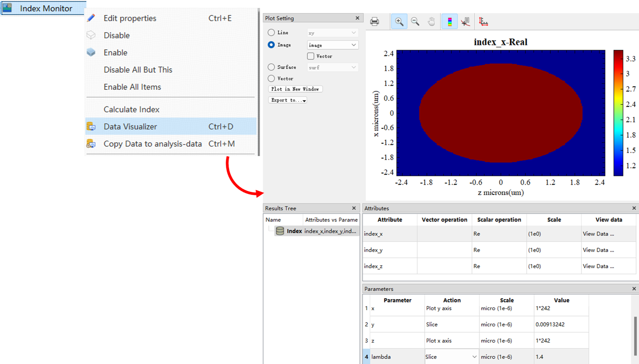
Task: Click the data cursor marker icon
Action: point(465,22)
